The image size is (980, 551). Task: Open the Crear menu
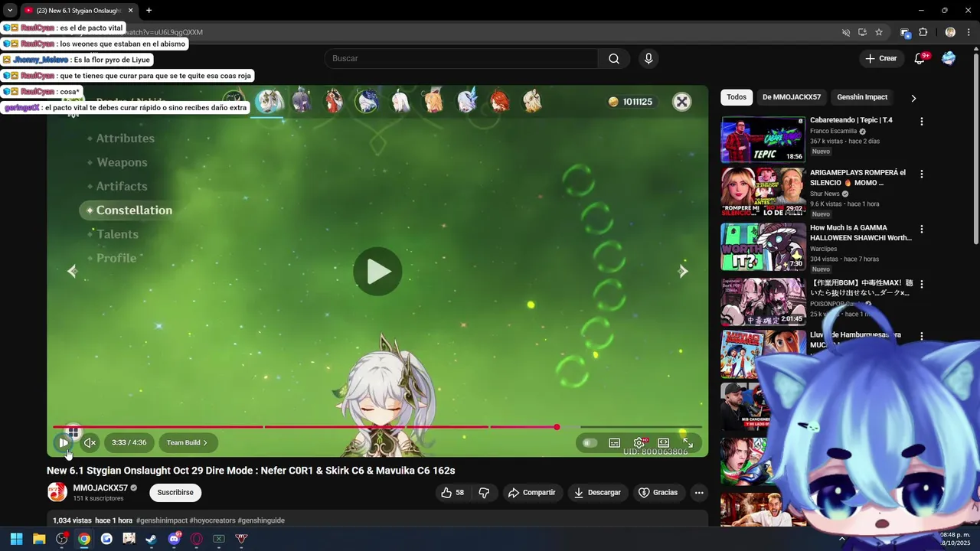coord(880,58)
